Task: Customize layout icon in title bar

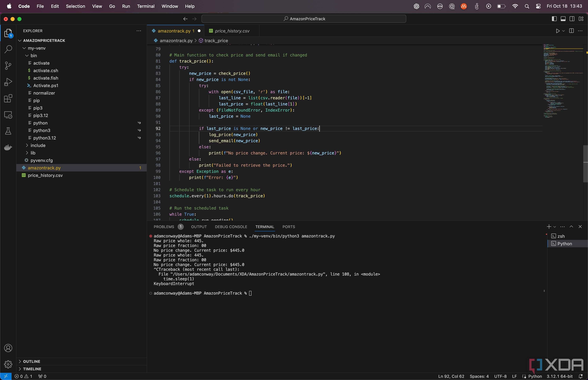Action: click(x=581, y=19)
